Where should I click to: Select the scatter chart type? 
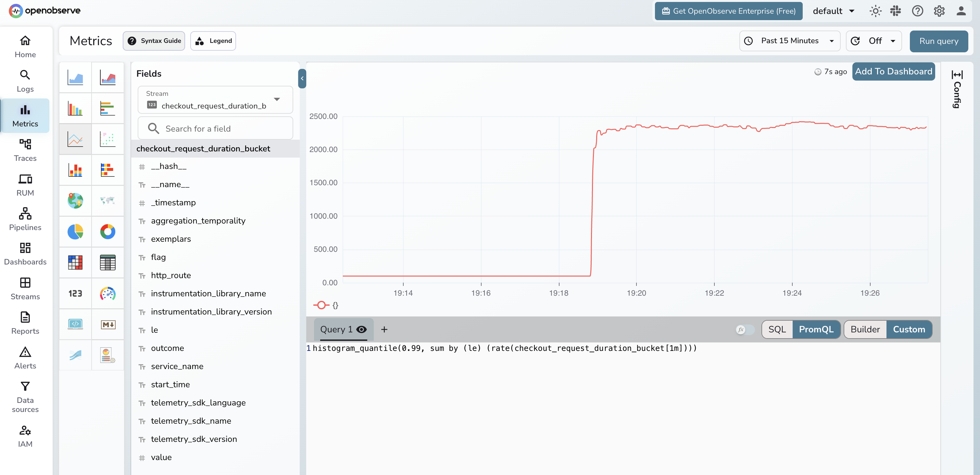click(108, 139)
